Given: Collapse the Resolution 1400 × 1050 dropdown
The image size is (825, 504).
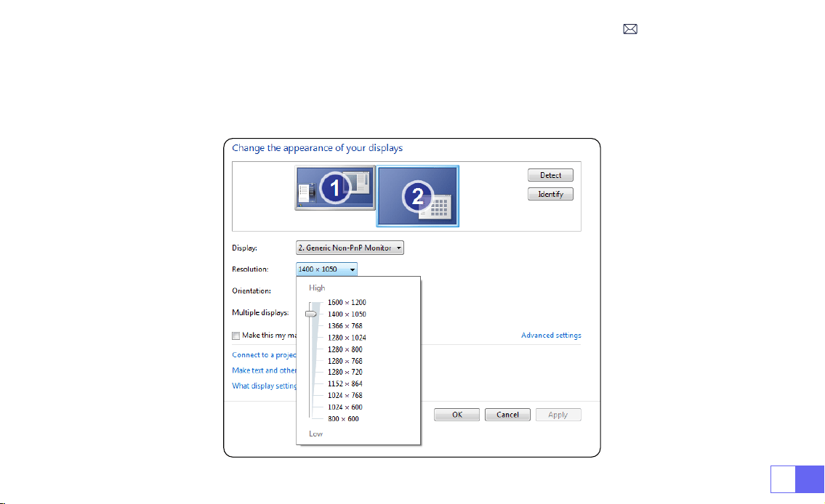Looking at the screenshot, I should [x=327, y=269].
